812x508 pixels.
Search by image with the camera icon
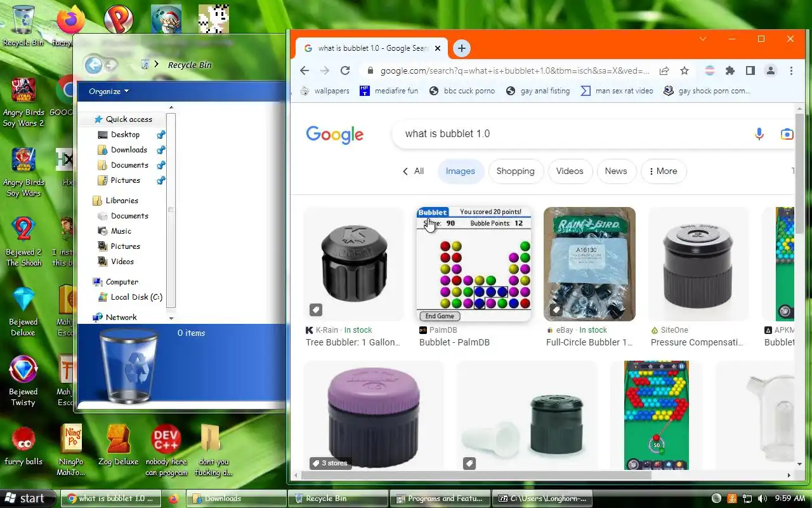point(787,134)
